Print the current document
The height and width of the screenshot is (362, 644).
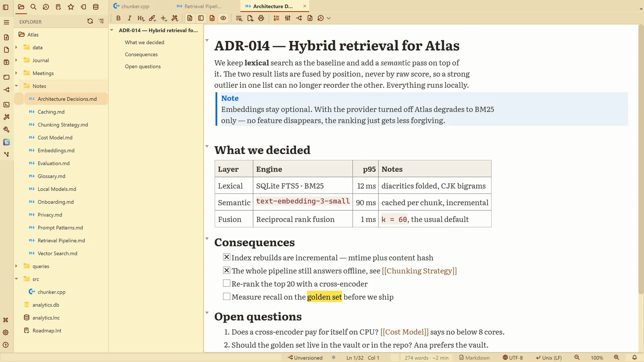click(x=261, y=18)
